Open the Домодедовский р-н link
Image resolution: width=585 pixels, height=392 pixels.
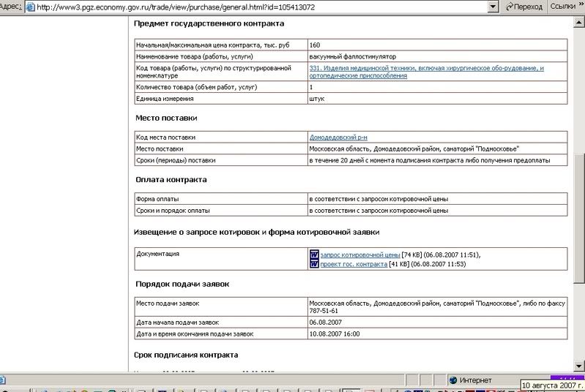338,137
